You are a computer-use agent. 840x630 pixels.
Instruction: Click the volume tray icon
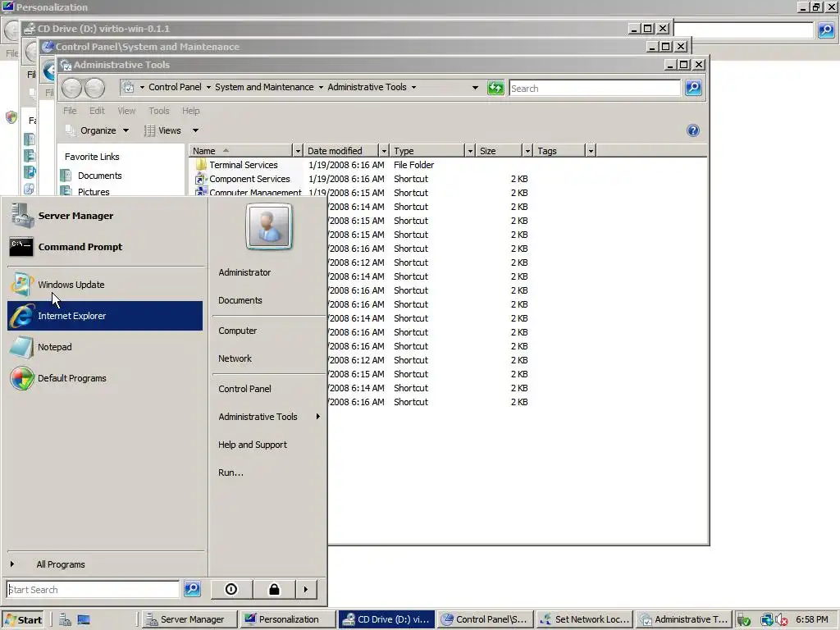coord(781,620)
